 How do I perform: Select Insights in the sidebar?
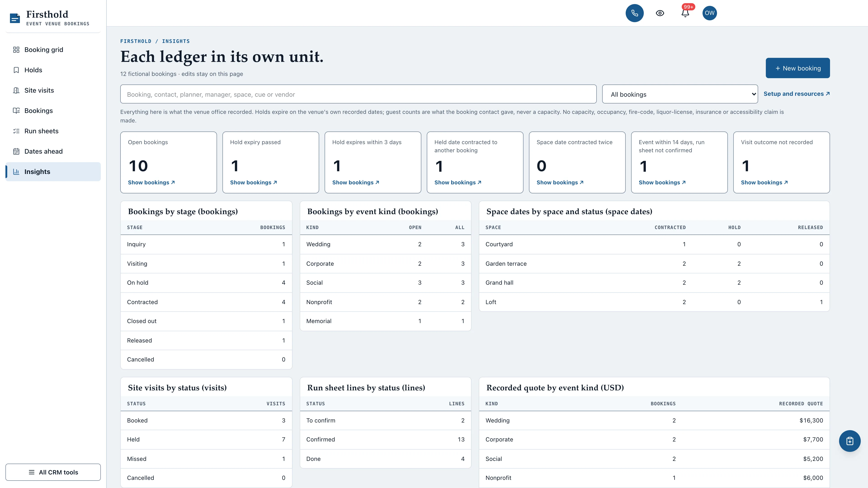[x=53, y=172]
